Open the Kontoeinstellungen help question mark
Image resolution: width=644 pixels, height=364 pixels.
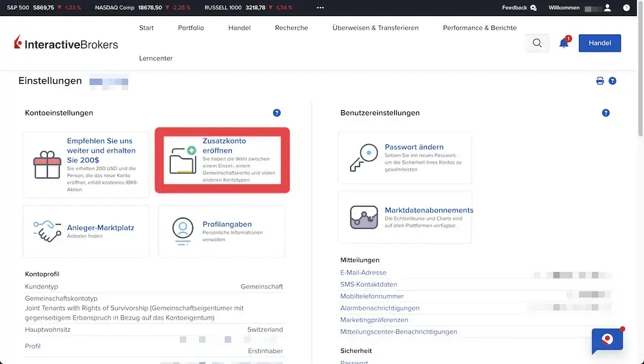coord(277,113)
